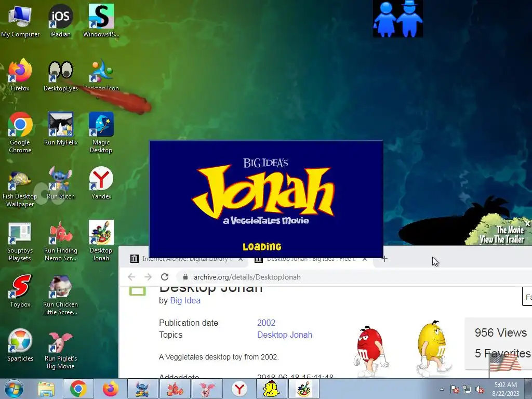Launch the iPadian desktop shortcut
Image resolution: width=532 pixels, height=399 pixels.
(x=60, y=21)
